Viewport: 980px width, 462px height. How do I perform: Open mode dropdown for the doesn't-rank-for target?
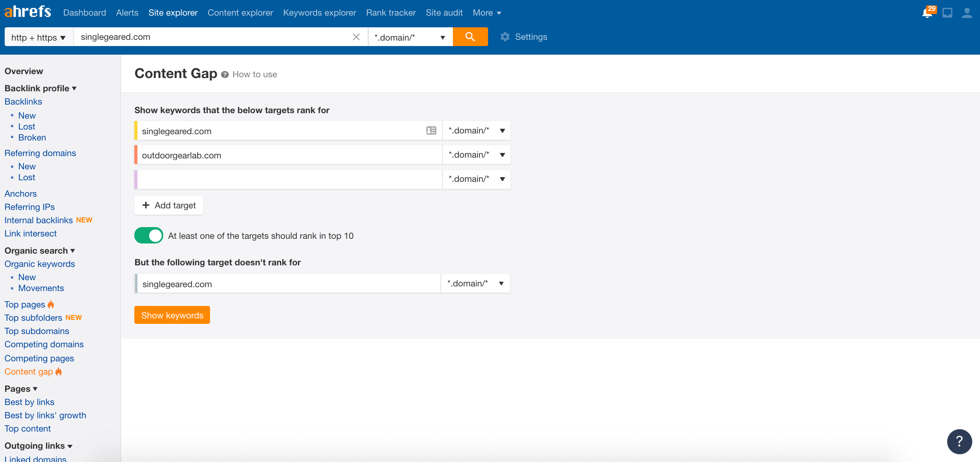pos(475,284)
